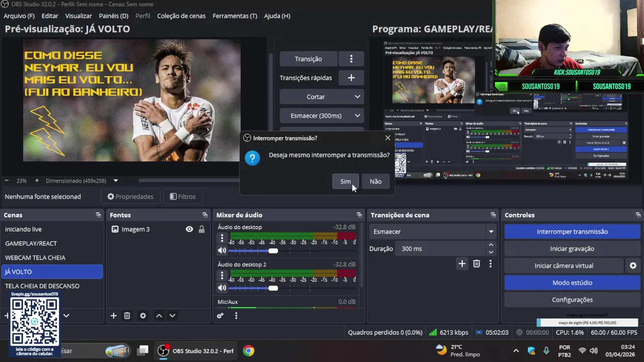The width and height of the screenshot is (644, 362).
Task: Select the iniciando live scene
Action: coord(52,229)
